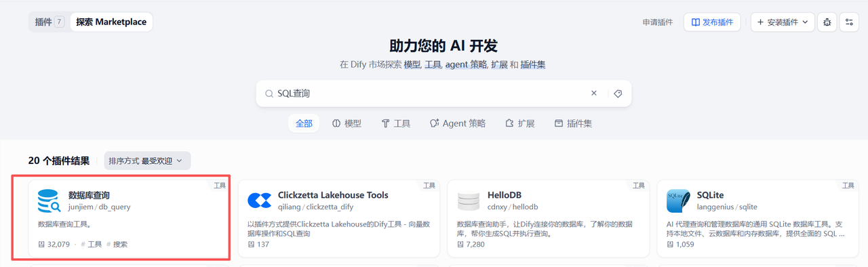Open the SQLite card title
This screenshot has height=267, width=868.
(x=710, y=195)
